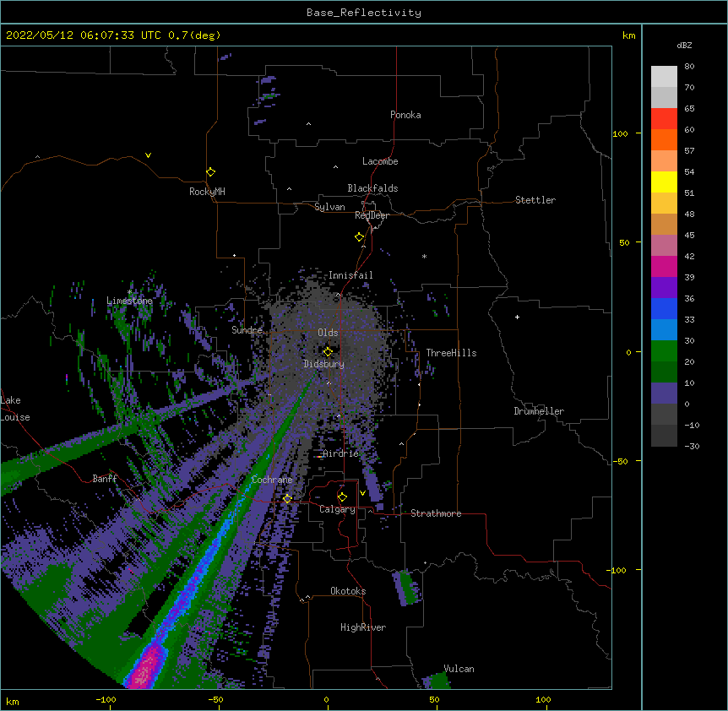Click the 50 tick on the right axis
The width and height of the screenshot is (728, 711).
coord(624,242)
